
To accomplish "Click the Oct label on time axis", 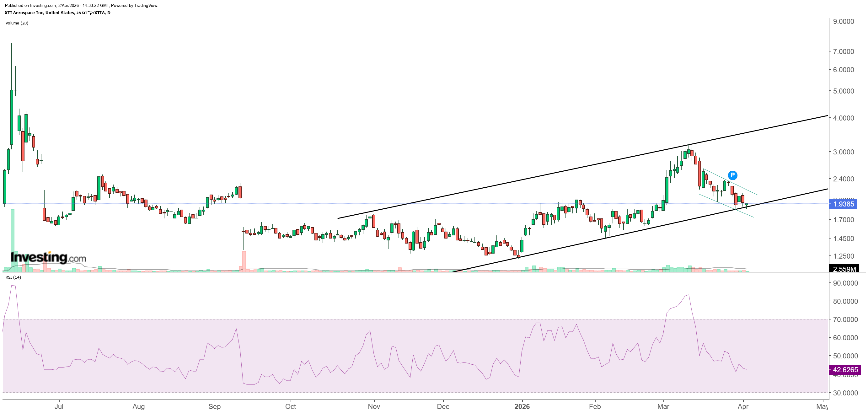I will [x=291, y=406].
